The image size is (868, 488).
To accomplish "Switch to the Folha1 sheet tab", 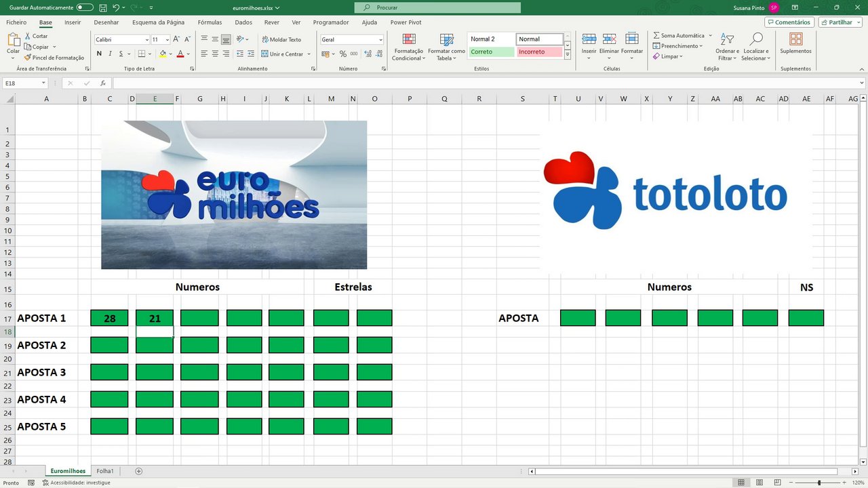I will tap(105, 471).
